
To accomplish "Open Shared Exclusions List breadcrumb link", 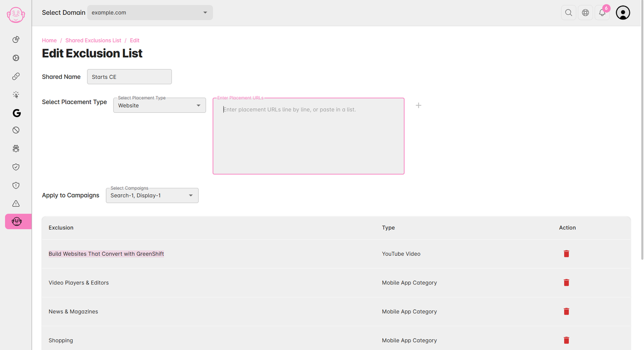I will [93, 41].
